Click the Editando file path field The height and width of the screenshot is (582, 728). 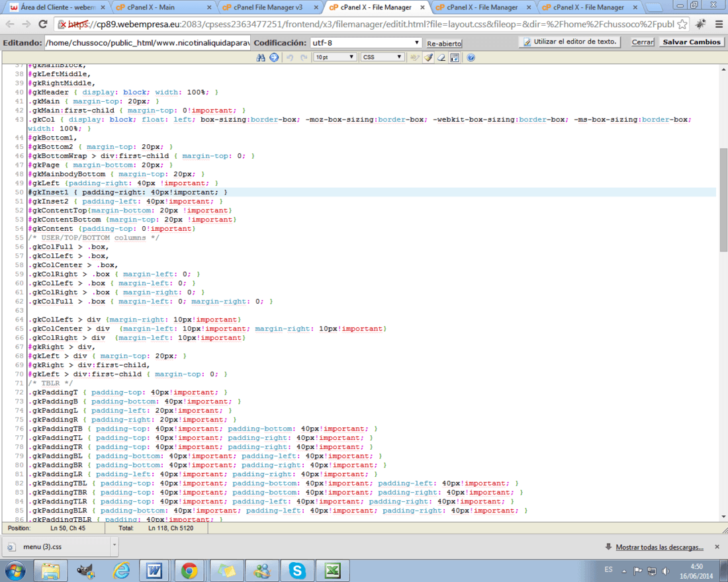[x=147, y=43]
